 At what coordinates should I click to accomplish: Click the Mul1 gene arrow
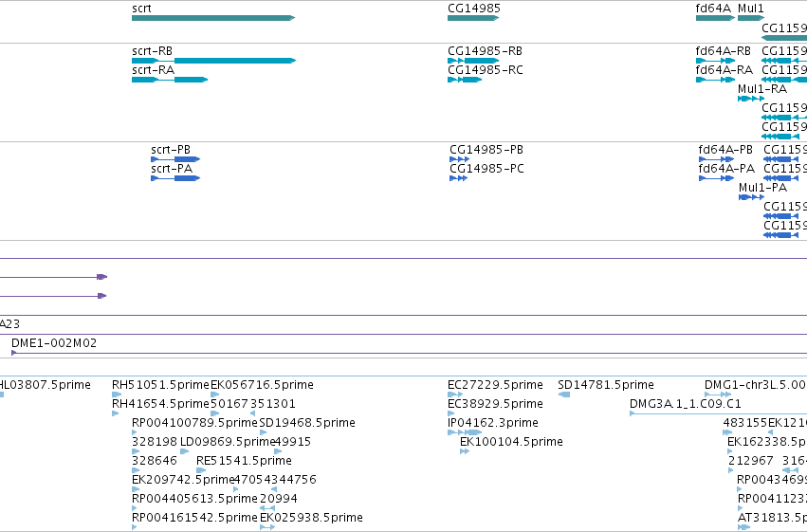(751, 18)
